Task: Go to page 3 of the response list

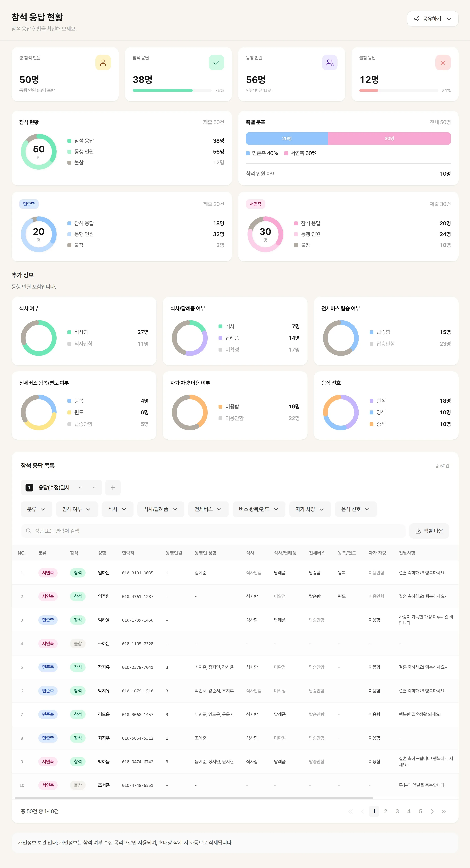Action: pos(397,811)
